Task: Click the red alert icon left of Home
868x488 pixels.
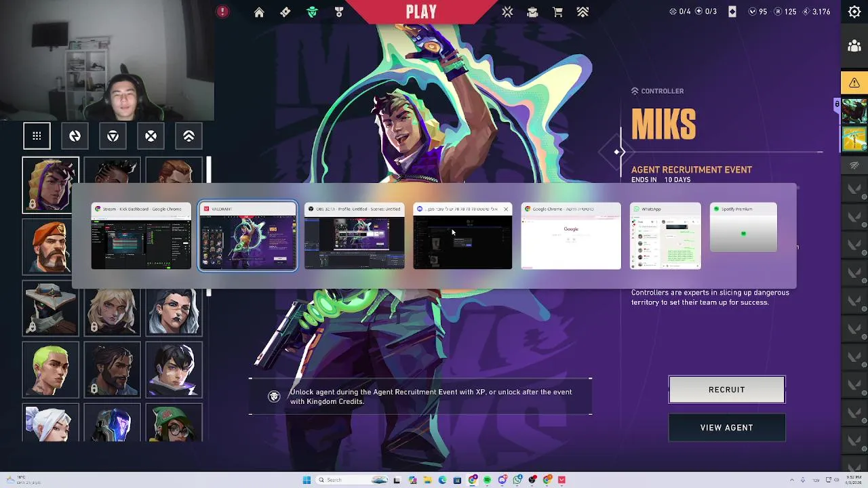Action: 222,12
